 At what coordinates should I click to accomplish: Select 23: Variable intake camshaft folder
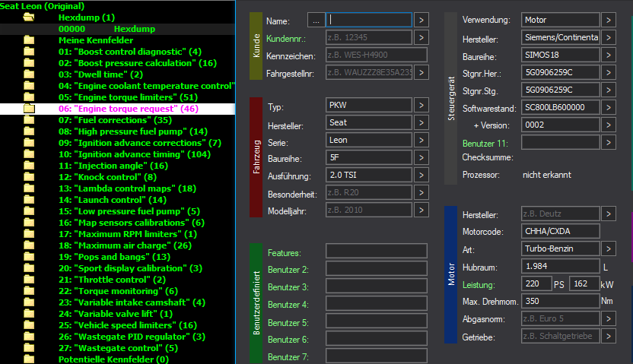pyautogui.click(x=132, y=302)
